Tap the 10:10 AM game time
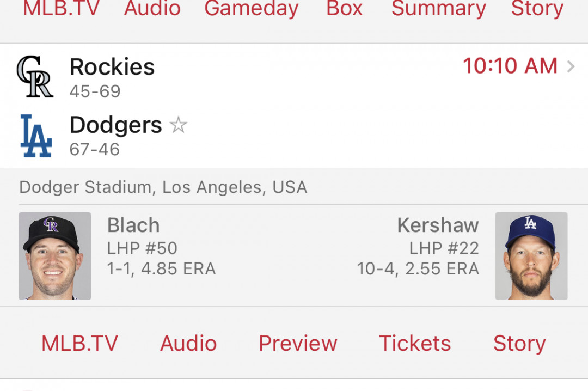 [510, 66]
